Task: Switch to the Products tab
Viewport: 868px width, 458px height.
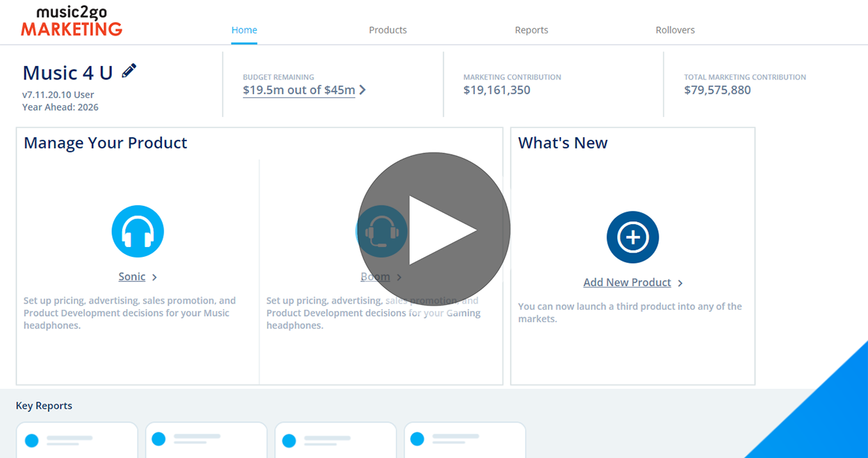Action: tap(387, 30)
